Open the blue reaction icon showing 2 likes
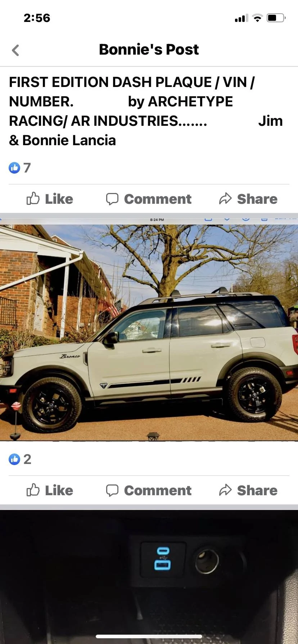This screenshot has height=644, width=298. pos(14,459)
